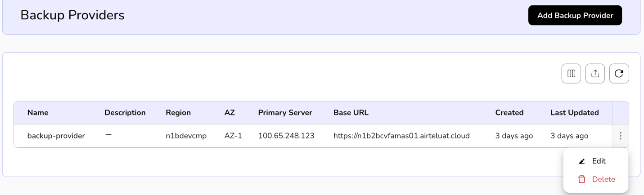Screen dimensions: 644x195
Task: Click the AZ column header
Action: [230, 113]
